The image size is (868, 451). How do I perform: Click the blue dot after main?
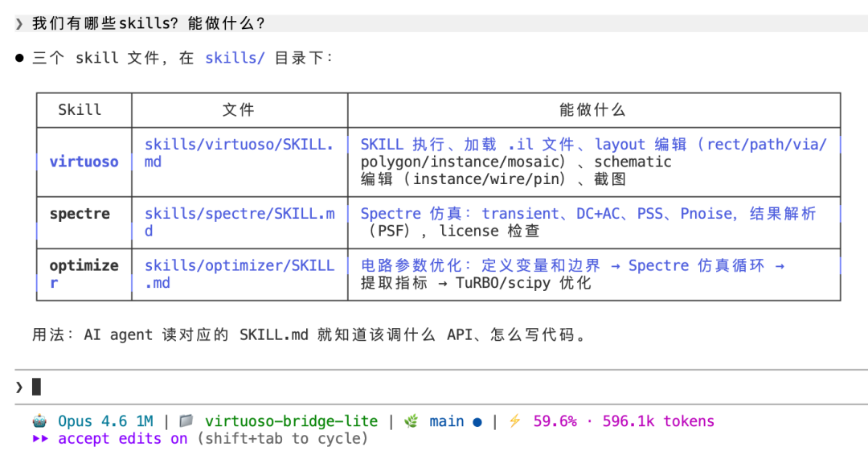pos(477,421)
